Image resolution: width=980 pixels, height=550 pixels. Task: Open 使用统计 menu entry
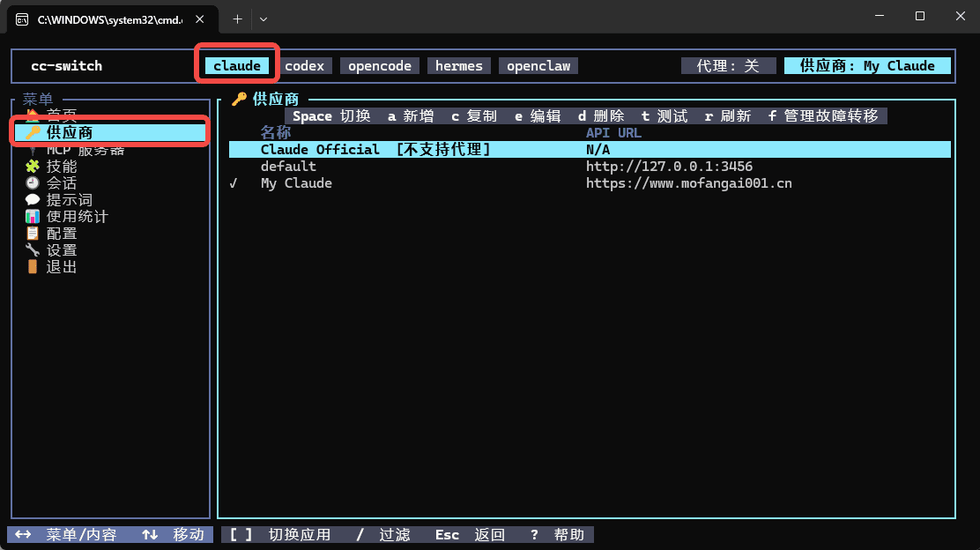click(x=77, y=216)
